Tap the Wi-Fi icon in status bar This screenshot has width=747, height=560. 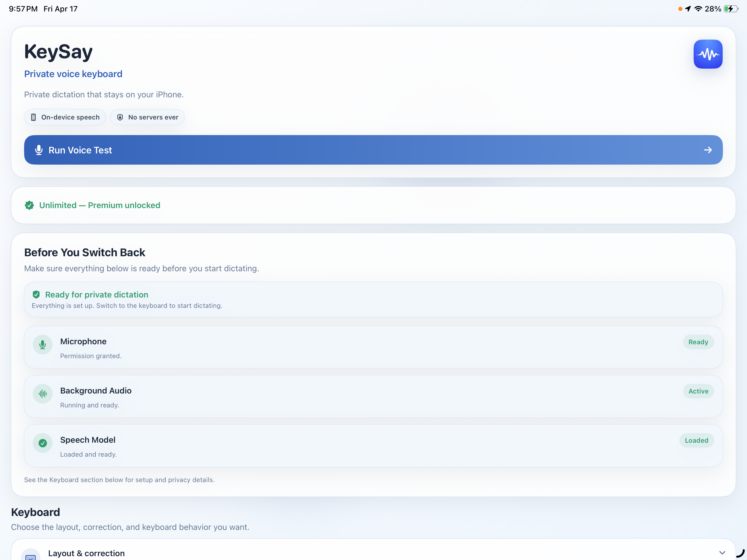click(698, 9)
